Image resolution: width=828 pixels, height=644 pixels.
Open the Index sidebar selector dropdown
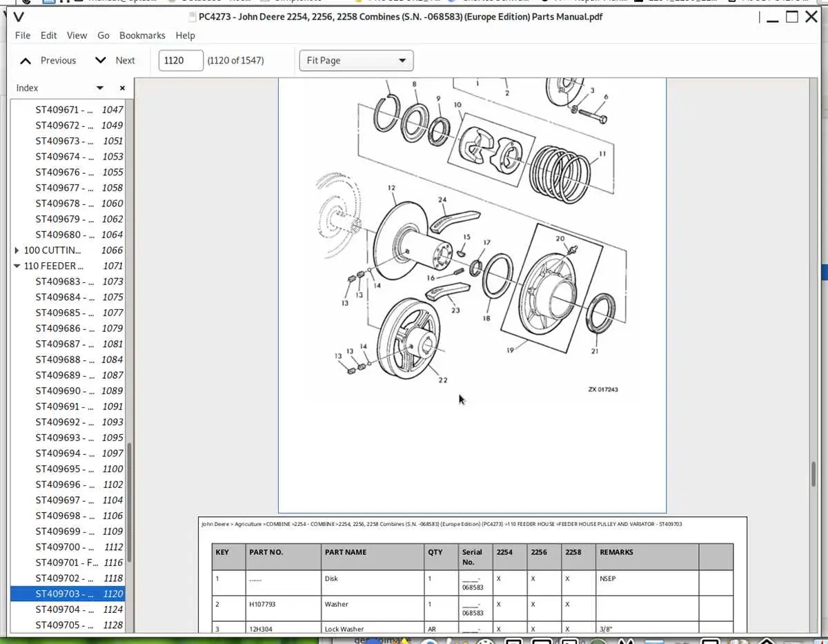click(x=100, y=88)
